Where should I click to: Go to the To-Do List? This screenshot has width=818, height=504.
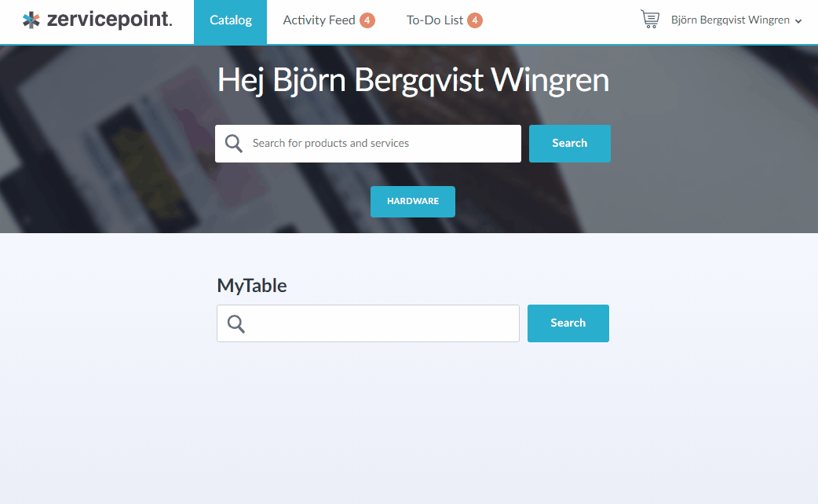[x=435, y=20]
